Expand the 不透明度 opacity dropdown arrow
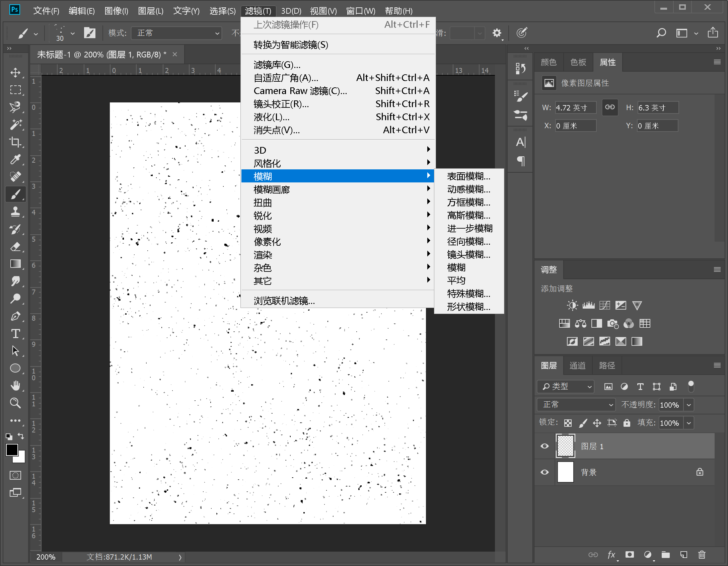 click(689, 405)
